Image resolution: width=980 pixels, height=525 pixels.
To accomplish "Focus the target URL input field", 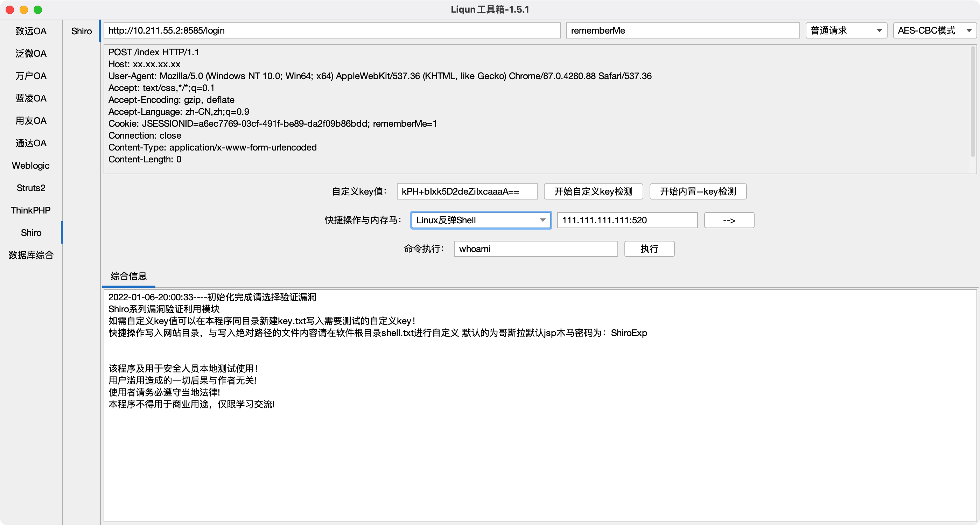I will [x=331, y=30].
